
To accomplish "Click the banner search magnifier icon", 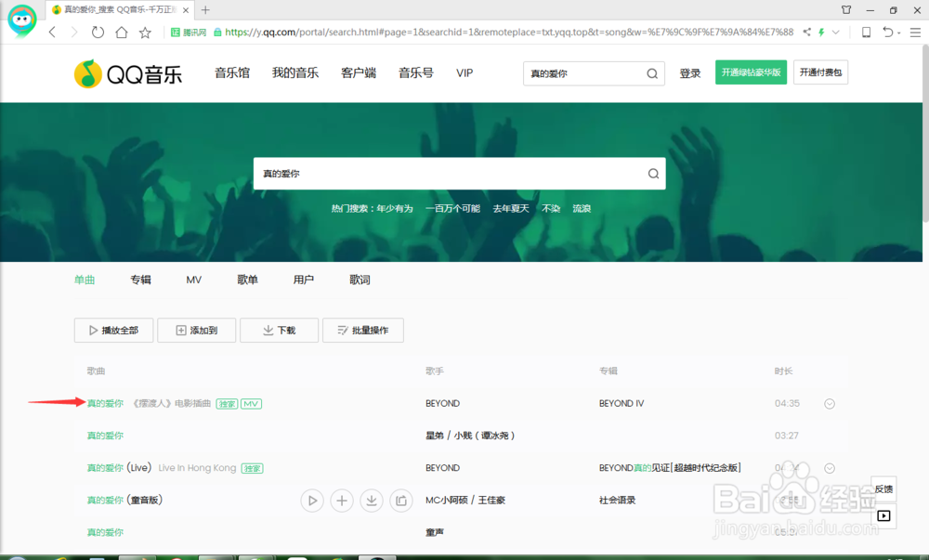I will tap(653, 174).
